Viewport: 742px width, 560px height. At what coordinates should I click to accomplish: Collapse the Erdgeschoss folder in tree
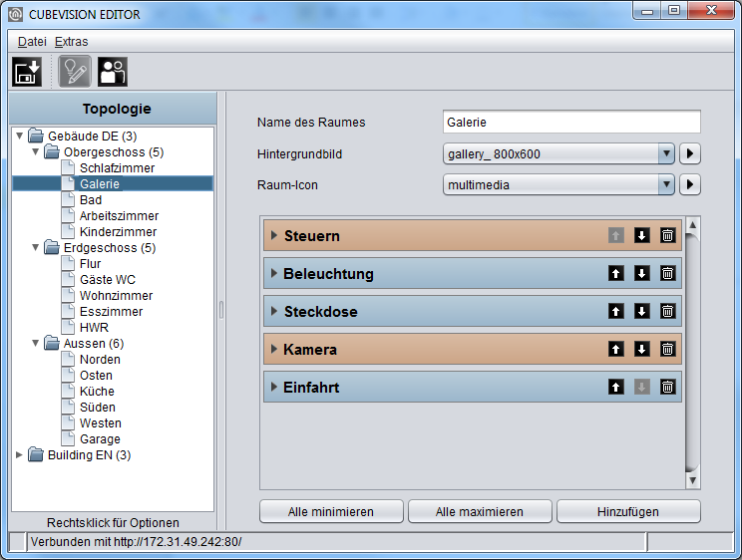point(36,247)
